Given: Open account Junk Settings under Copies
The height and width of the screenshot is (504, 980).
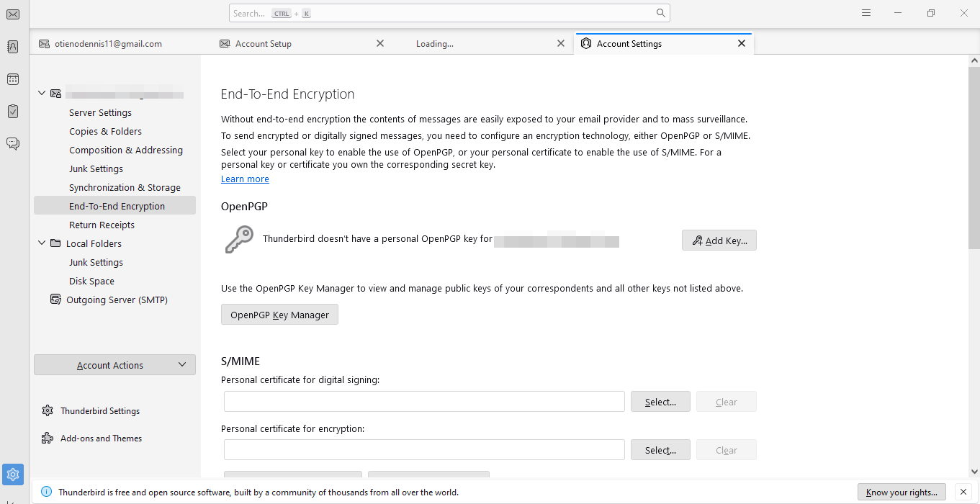Looking at the screenshot, I should 96,168.
